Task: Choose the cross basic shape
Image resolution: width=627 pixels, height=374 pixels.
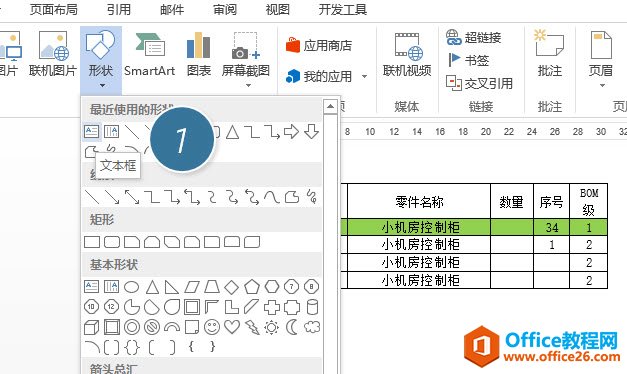Action: (272, 307)
